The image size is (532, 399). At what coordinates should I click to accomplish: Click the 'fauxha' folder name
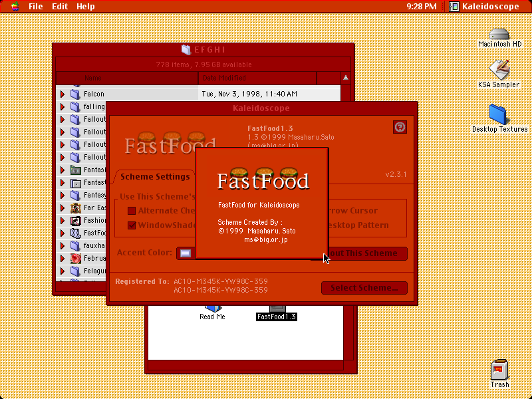(94, 245)
